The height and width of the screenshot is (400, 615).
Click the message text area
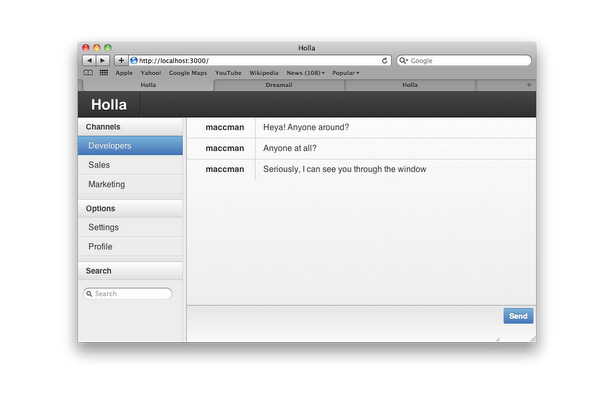[344, 324]
